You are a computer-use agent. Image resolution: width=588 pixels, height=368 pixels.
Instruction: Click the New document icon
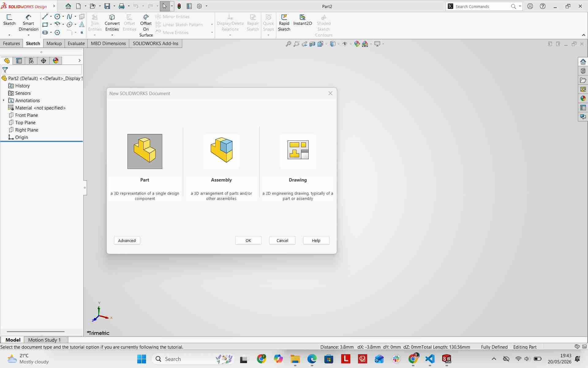78,6
